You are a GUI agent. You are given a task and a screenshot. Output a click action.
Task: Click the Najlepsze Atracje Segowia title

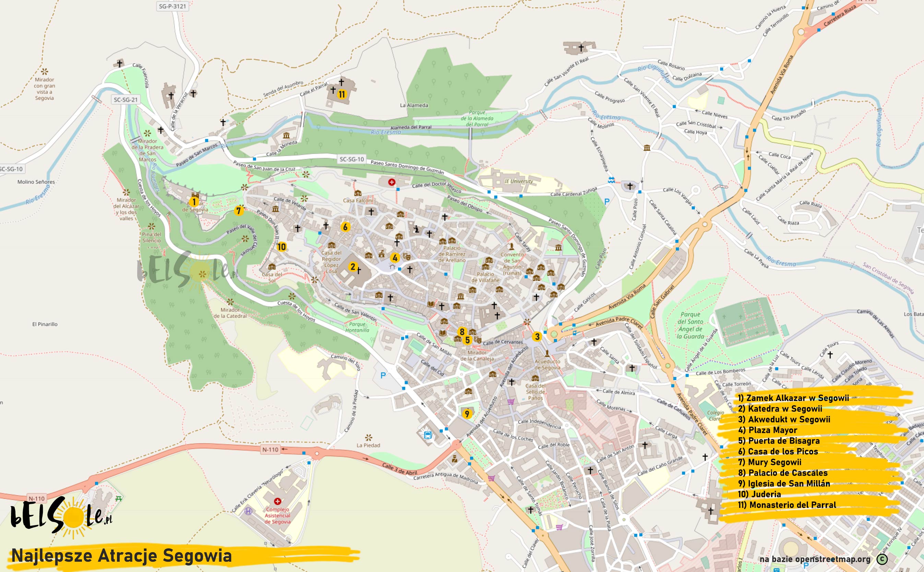[121, 556]
